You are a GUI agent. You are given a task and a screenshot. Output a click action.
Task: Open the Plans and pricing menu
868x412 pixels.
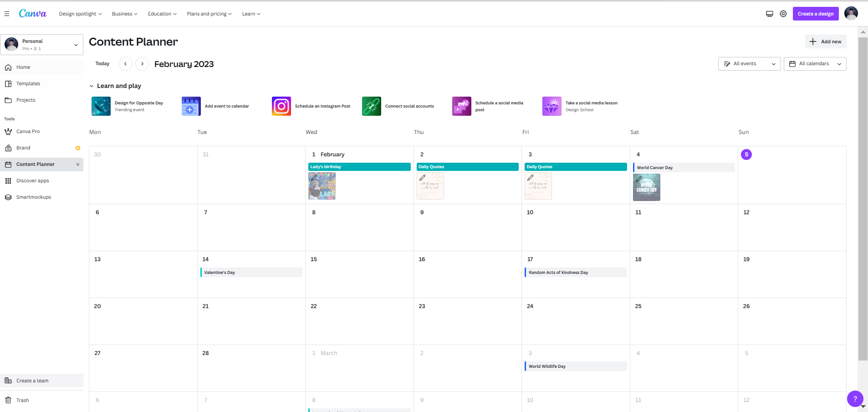pyautogui.click(x=209, y=14)
